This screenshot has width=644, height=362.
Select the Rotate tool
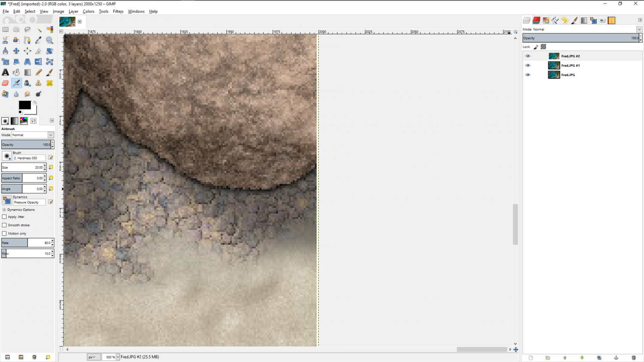(50, 51)
